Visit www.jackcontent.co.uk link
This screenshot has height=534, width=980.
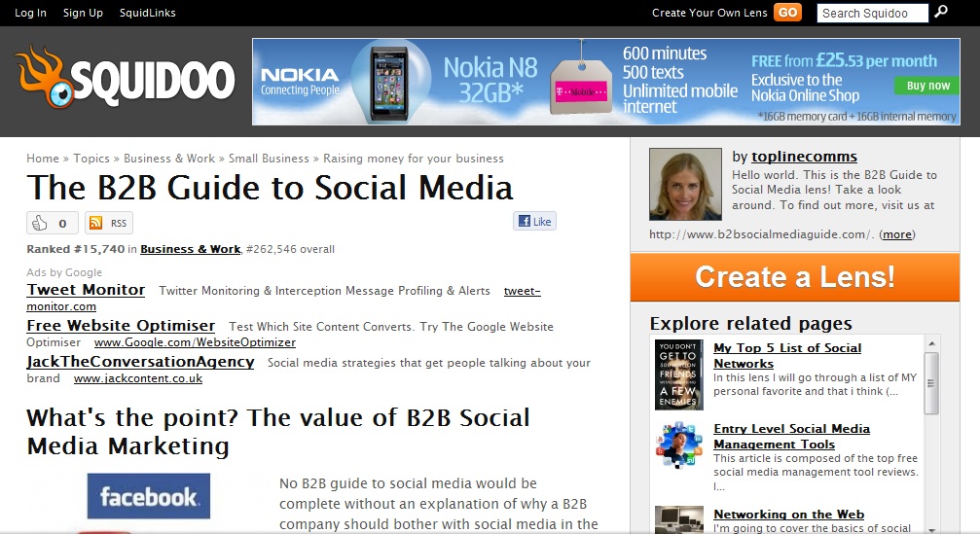[x=138, y=378]
